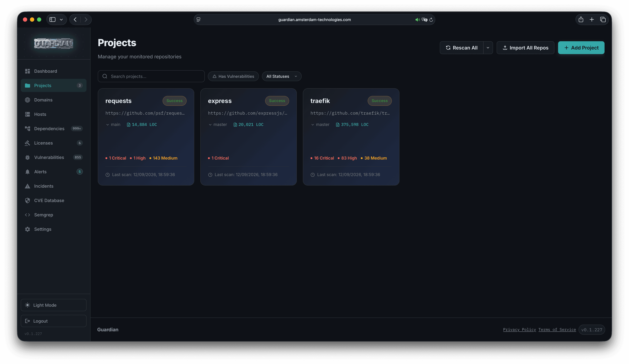This screenshot has height=364, width=629.
Task: Click 143 Medium on requests card
Action: (163, 158)
